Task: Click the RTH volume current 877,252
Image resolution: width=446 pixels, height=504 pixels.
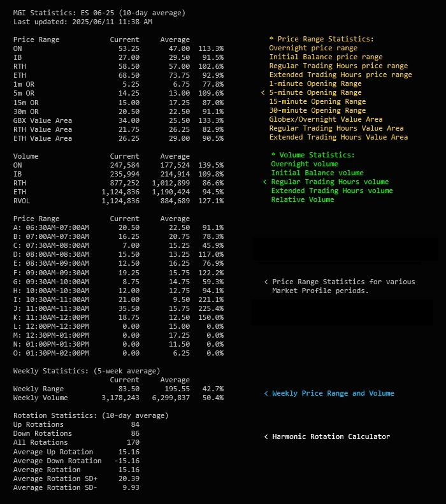Action: (x=125, y=183)
